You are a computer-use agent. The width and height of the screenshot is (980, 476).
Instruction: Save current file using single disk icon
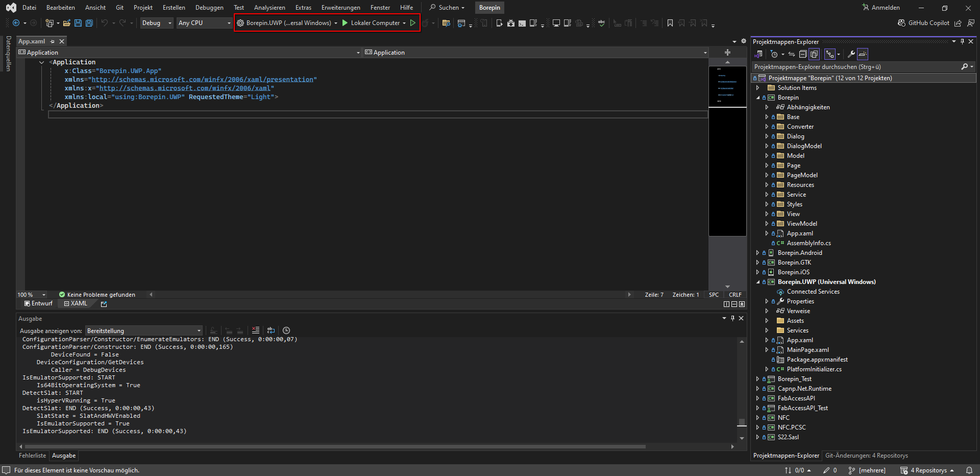(x=78, y=23)
